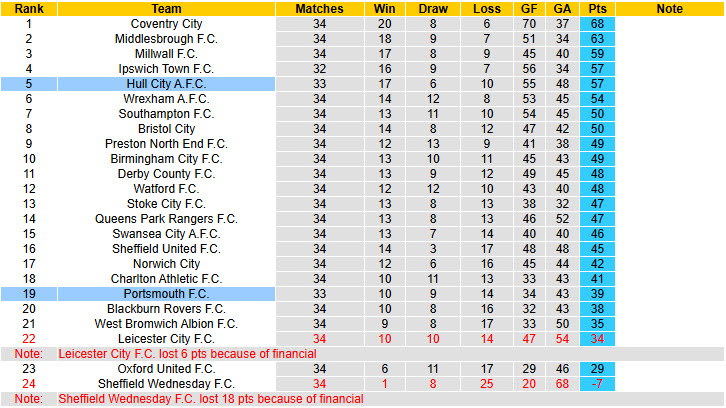Open the Coventry City team link
This screenshot has height=408, width=726.
166,23
